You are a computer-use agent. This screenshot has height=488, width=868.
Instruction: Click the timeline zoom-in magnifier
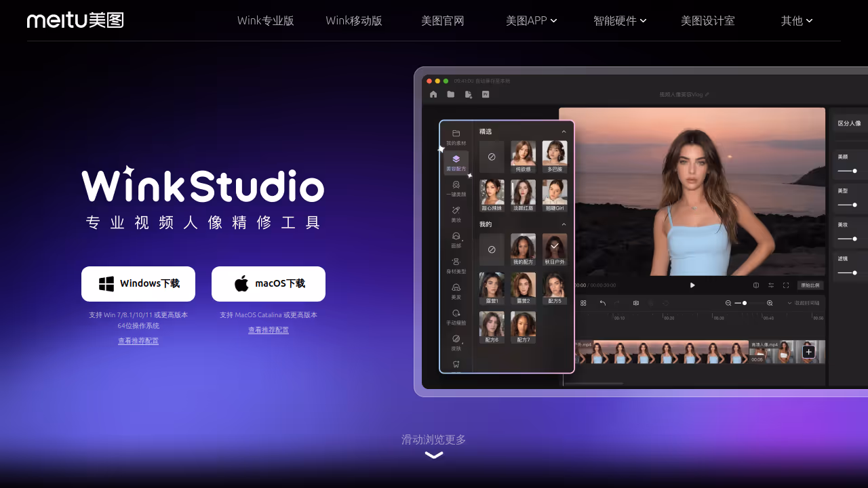770,303
